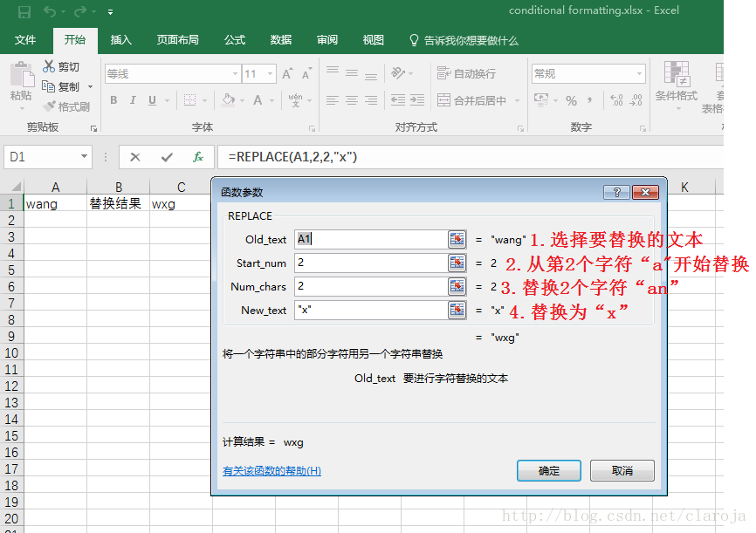Click the center text icon
756x533 pixels.
tap(352, 100)
